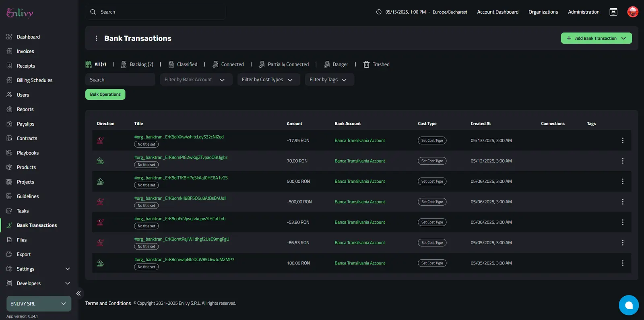This screenshot has height=320, width=644.
Task: Open the Bank Transactions kebab menu
Action: [96, 38]
